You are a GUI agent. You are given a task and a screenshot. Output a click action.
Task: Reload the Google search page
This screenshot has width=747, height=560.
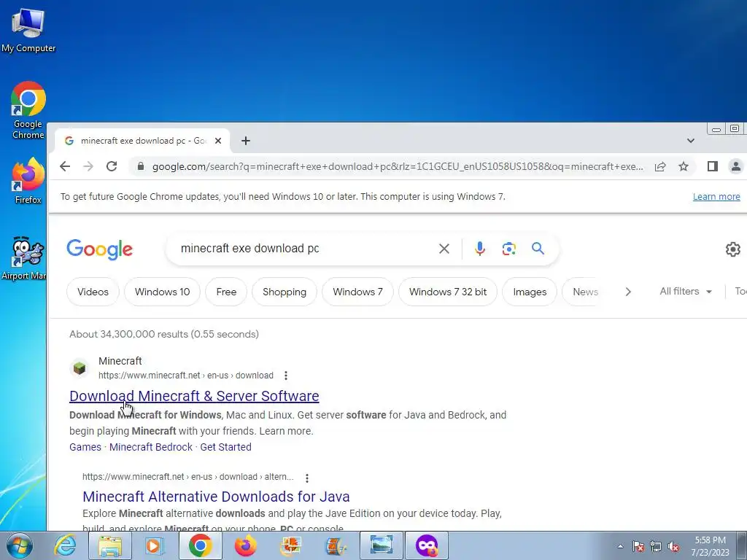(x=112, y=166)
